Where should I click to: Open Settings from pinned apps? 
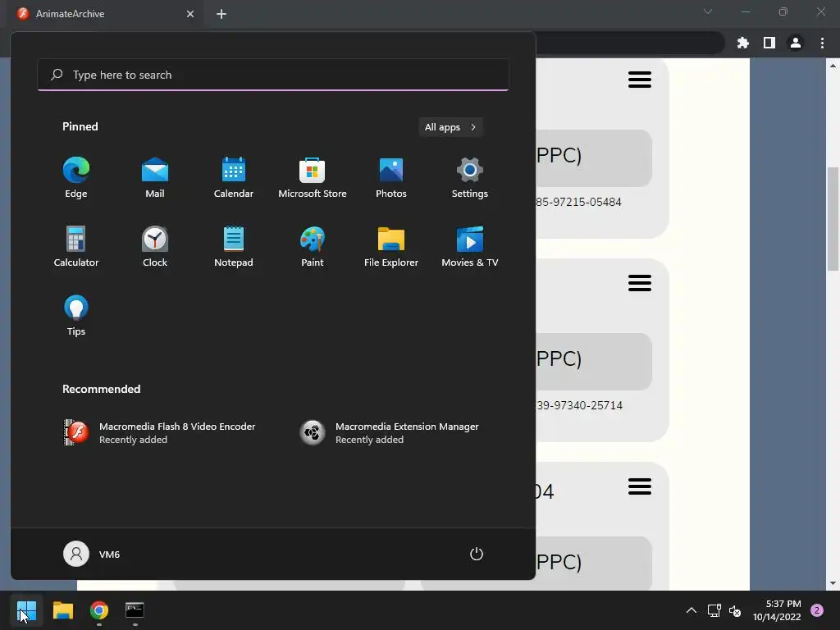point(470,178)
